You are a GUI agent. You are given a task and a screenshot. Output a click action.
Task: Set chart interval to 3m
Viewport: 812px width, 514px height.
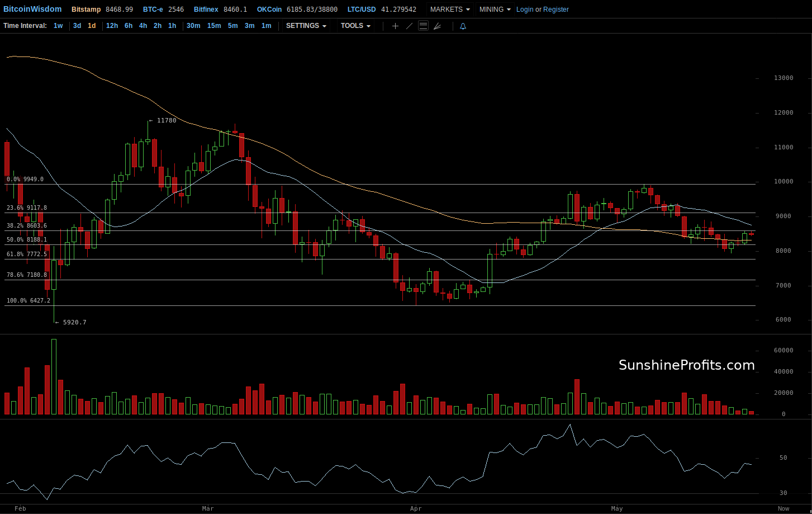[249, 26]
